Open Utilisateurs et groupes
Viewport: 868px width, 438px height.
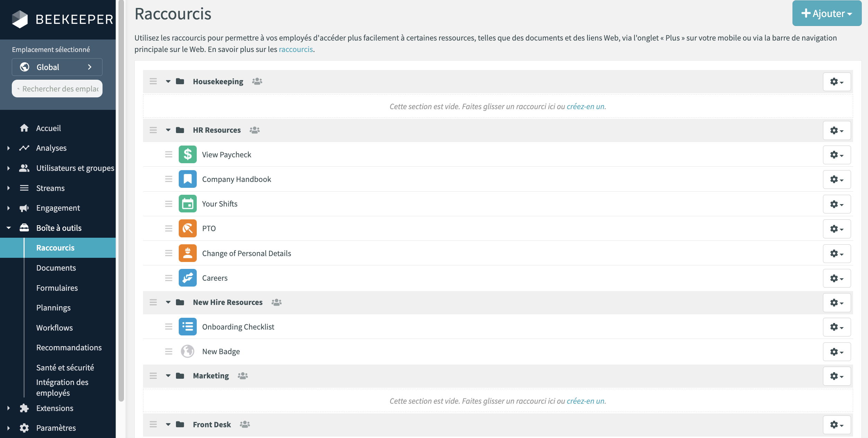point(75,168)
